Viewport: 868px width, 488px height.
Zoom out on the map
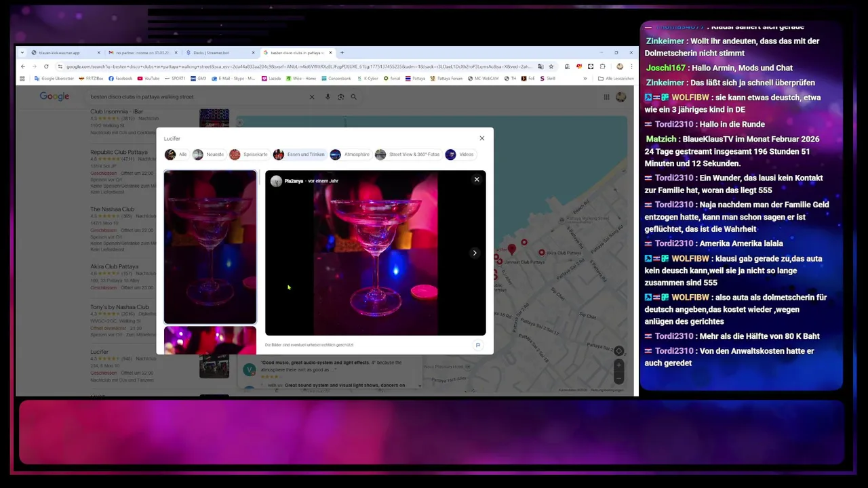click(618, 377)
